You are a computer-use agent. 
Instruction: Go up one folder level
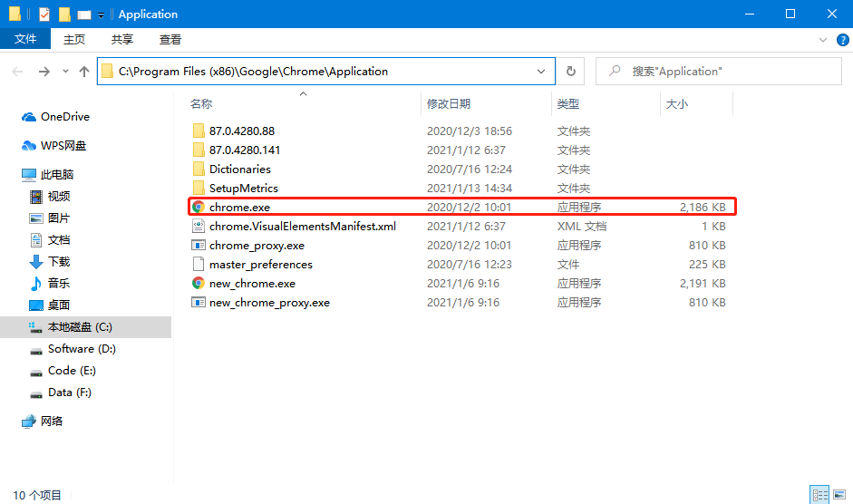(x=83, y=72)
